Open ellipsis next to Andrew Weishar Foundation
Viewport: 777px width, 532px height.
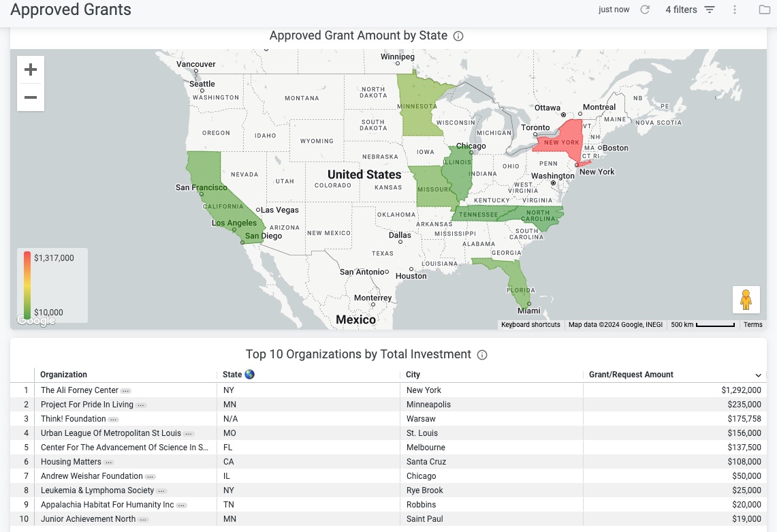point(150,476)
